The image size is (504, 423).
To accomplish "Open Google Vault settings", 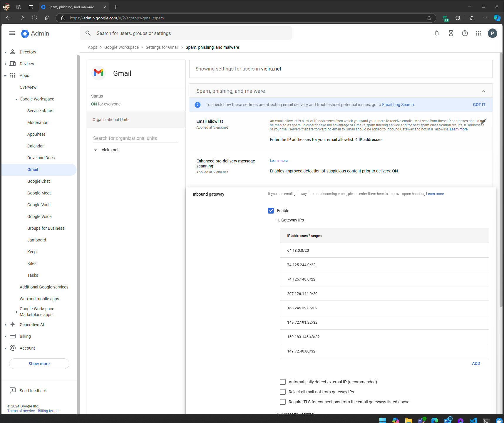I will (39, 205).
